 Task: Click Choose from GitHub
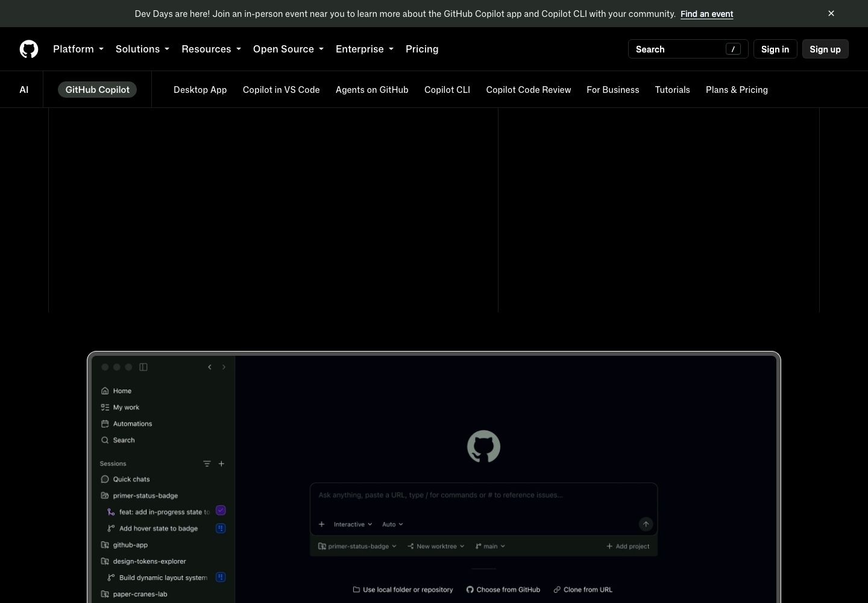[x=503, y=590]
